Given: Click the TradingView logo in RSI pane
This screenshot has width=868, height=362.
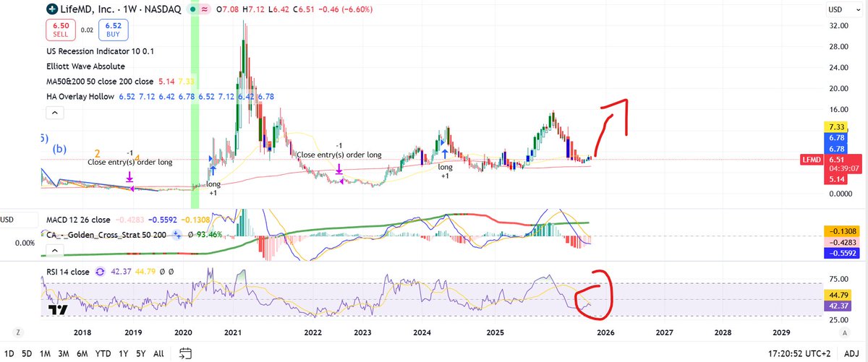Looking at the screenshot, I should [x=58, y=310].
